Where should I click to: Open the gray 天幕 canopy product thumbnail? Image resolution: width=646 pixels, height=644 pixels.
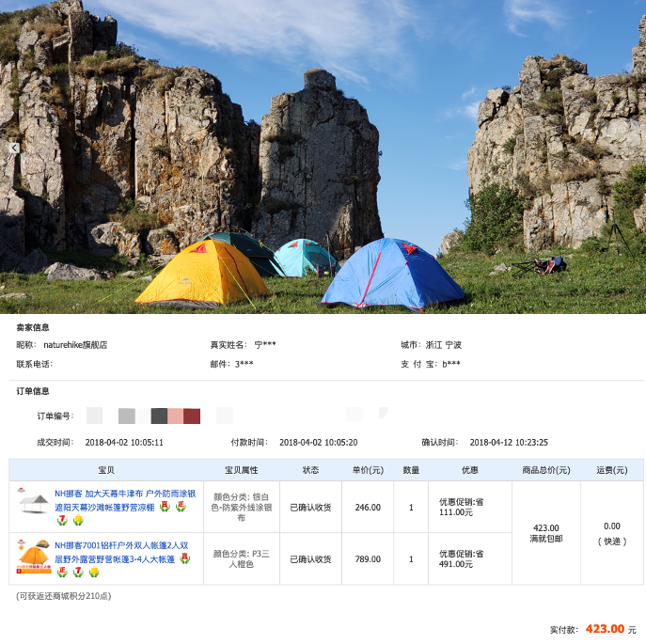coord(34,501)
